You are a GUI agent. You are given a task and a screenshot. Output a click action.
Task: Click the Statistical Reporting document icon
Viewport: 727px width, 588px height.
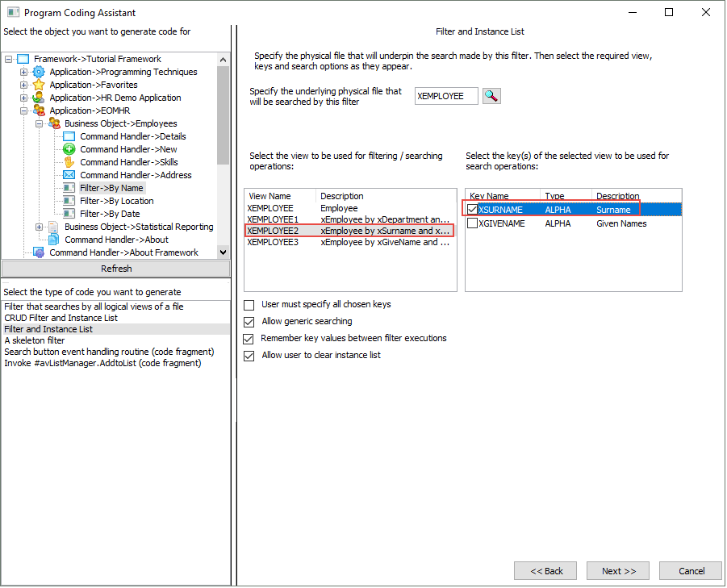click(x=54, y=227)
